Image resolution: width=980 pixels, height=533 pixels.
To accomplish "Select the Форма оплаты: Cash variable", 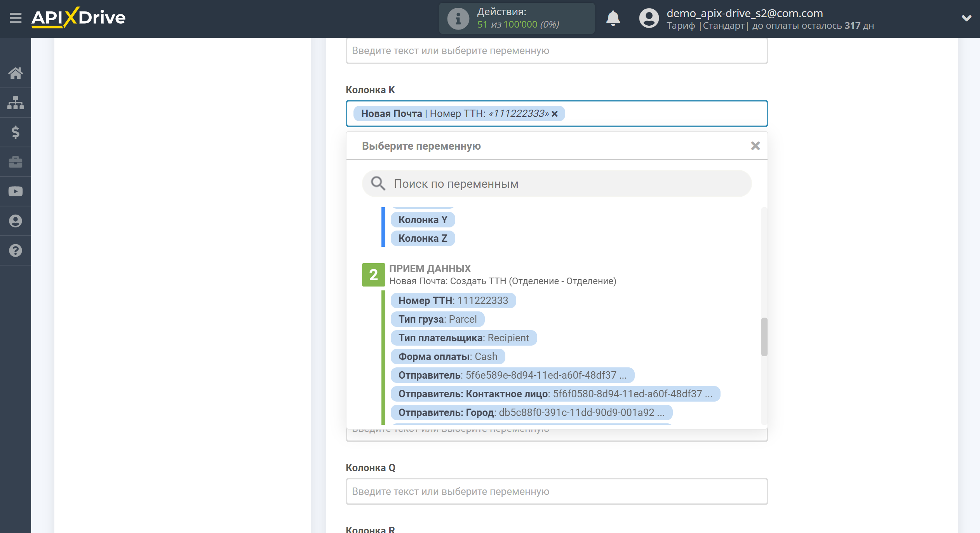I will 447,356.
